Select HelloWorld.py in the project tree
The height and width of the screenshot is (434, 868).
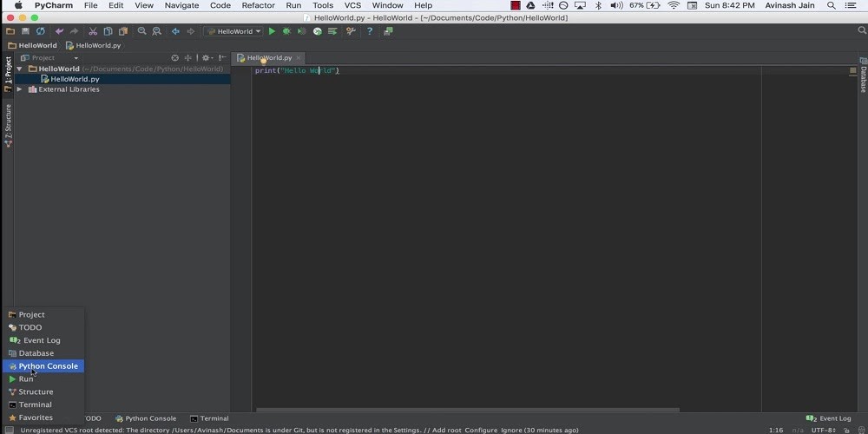[75, 79]
